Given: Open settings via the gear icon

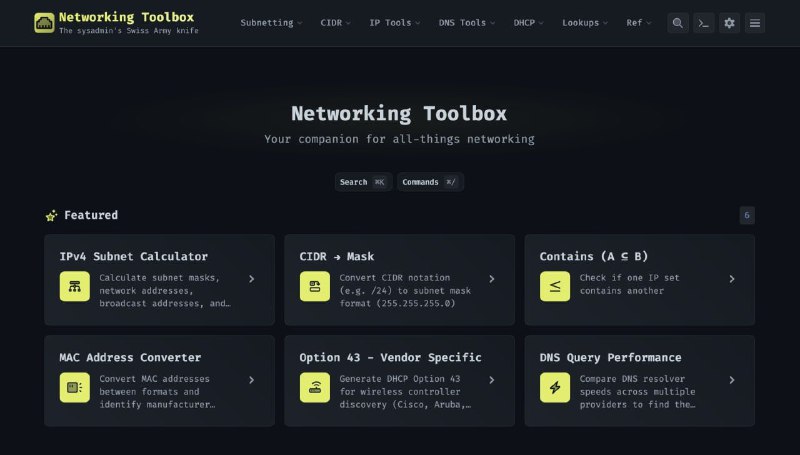Looking at the screenshot, I should pos(730,23).
